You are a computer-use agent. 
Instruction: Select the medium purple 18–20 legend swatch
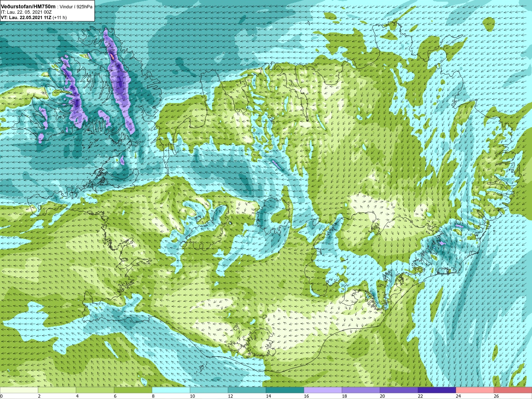click(361, 390)
